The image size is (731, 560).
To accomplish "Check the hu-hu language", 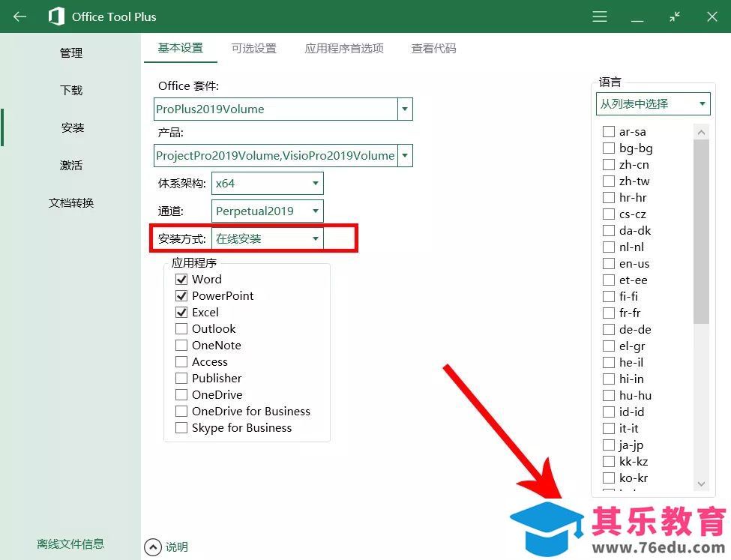I will point(608,395).
